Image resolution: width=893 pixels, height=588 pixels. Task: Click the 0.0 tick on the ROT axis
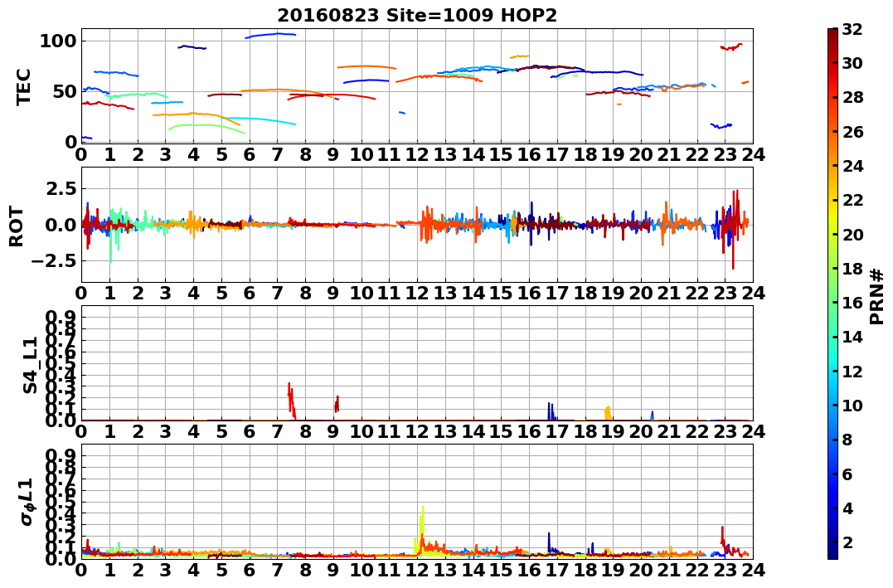[61, 225]
